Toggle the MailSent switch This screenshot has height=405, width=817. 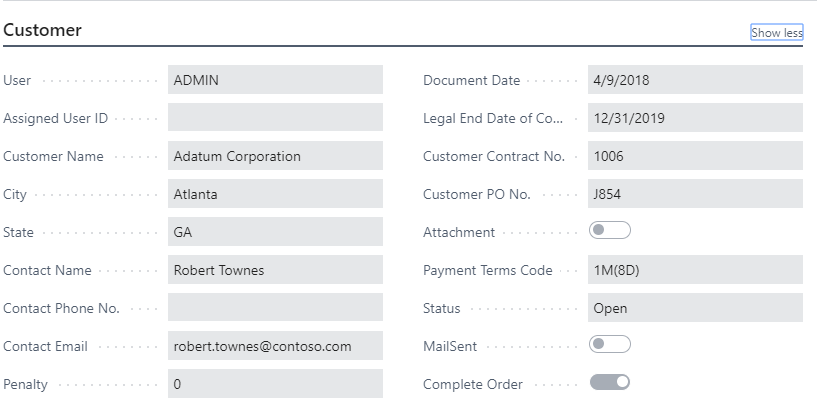click(x=610, y=344)
